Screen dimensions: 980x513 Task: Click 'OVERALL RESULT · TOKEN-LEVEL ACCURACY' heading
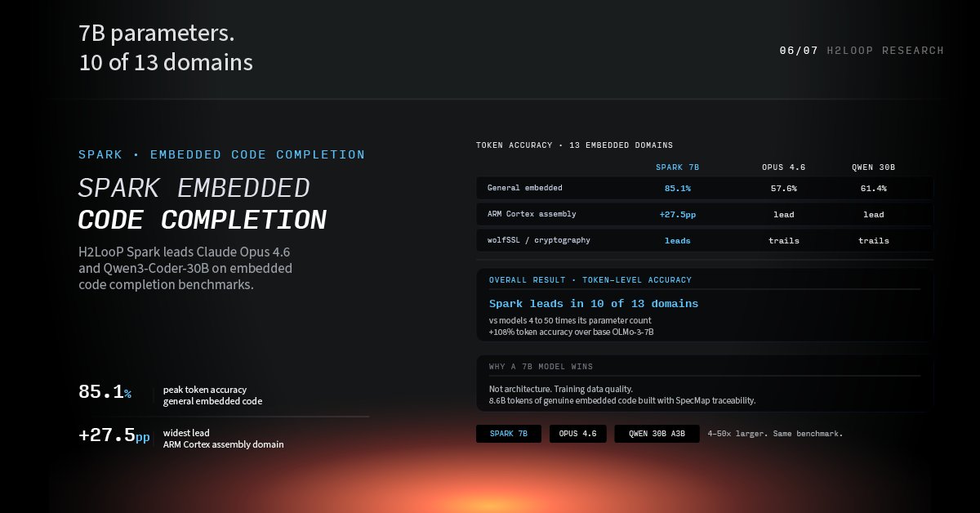coord(590,280)
